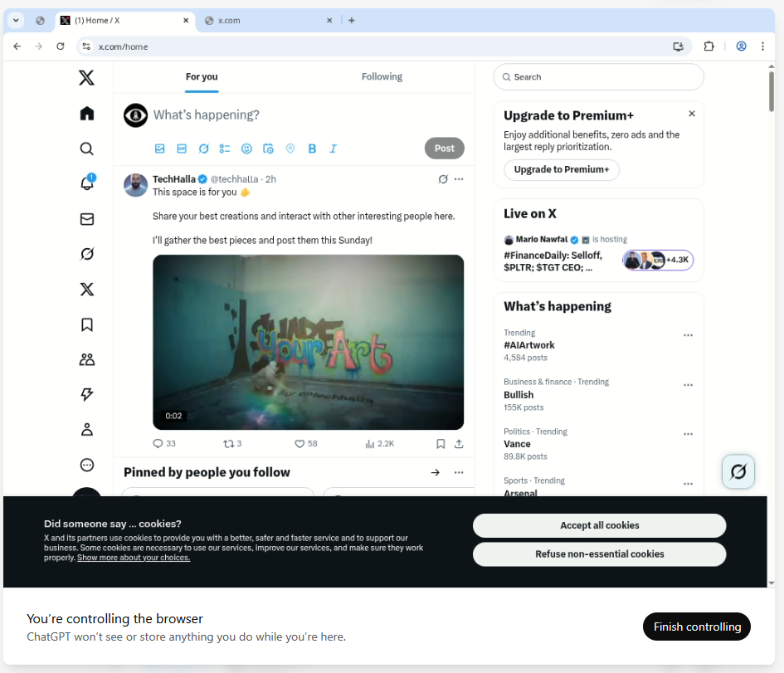Open more options for Arsenal trend

[688, 484]
